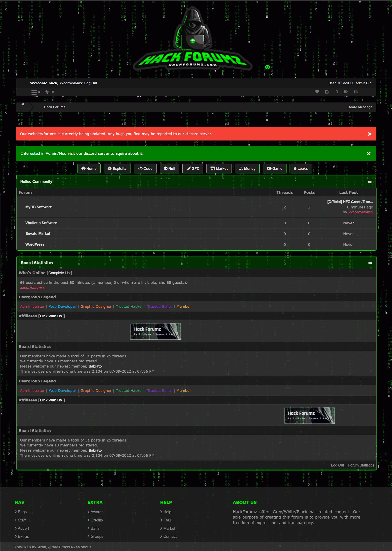Dismiss the red website update notice
The height and width of the screenshot is (551, 392).
coord(369,134)
